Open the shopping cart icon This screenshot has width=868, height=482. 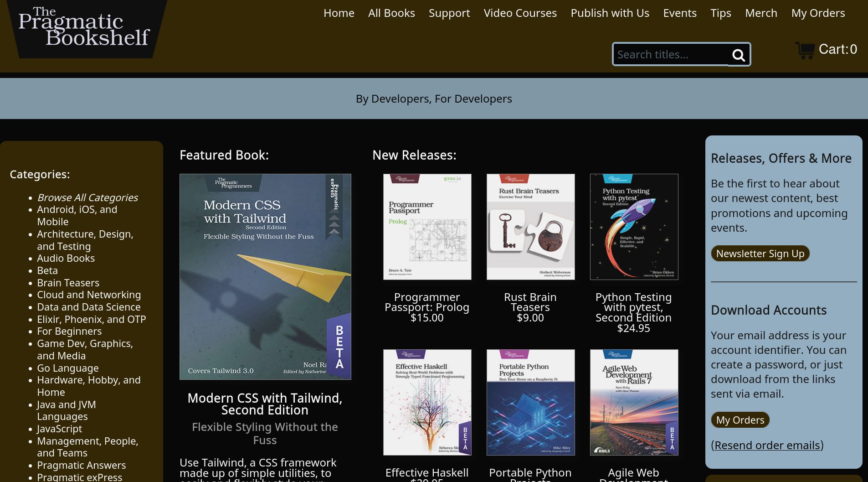tap(805, 50)
